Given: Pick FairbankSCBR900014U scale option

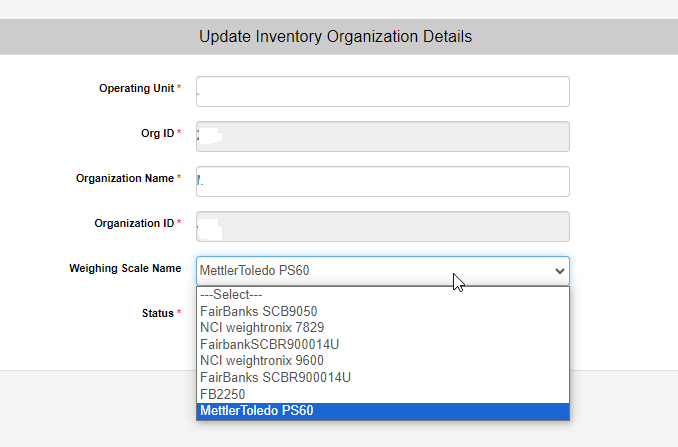Looking at the screenshot, I should click(x=383, y=345).
